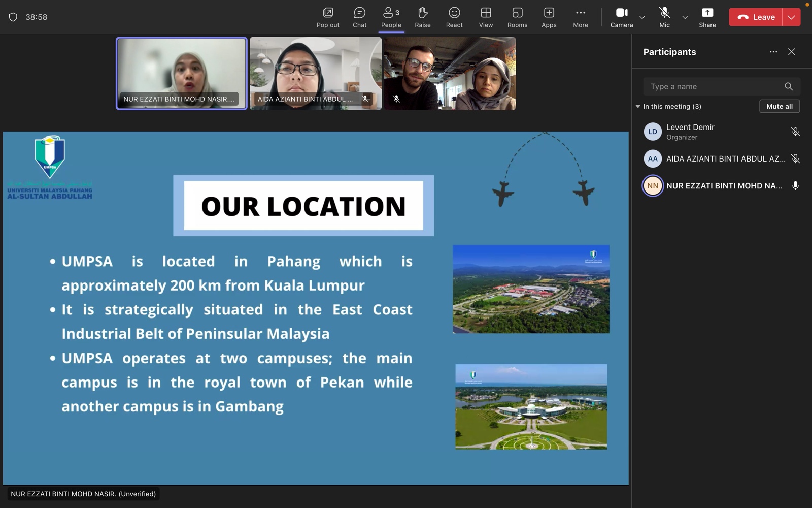Click the presenter name label at bottom

pos(83,494)
